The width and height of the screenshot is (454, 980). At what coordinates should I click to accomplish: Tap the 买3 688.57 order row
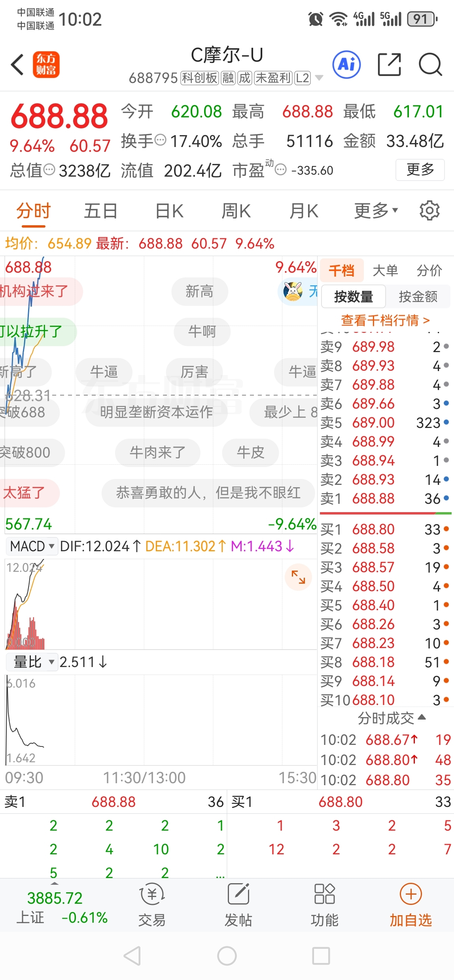click(x=385, y=567)
